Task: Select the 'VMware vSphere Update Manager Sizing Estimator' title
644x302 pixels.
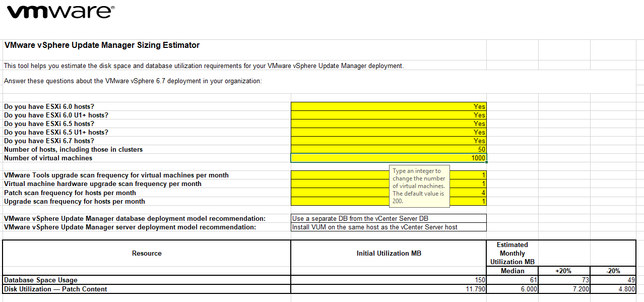Action: 102,45
